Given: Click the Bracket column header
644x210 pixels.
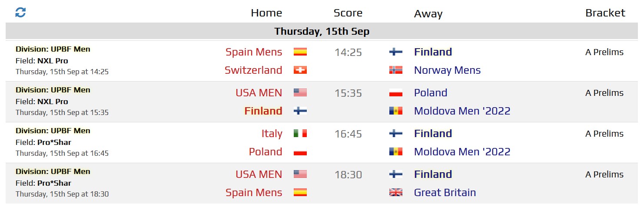Looking at the screenshot, I should (605, 13).
